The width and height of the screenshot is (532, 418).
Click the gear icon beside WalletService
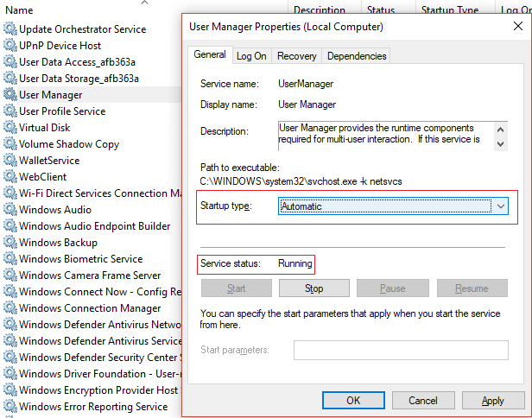point(10,161)
